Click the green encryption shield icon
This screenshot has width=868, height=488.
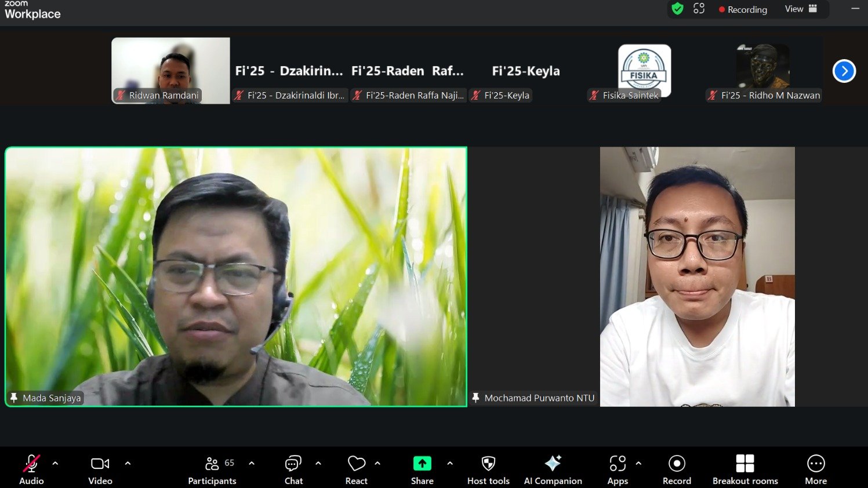tap(677, 9)
